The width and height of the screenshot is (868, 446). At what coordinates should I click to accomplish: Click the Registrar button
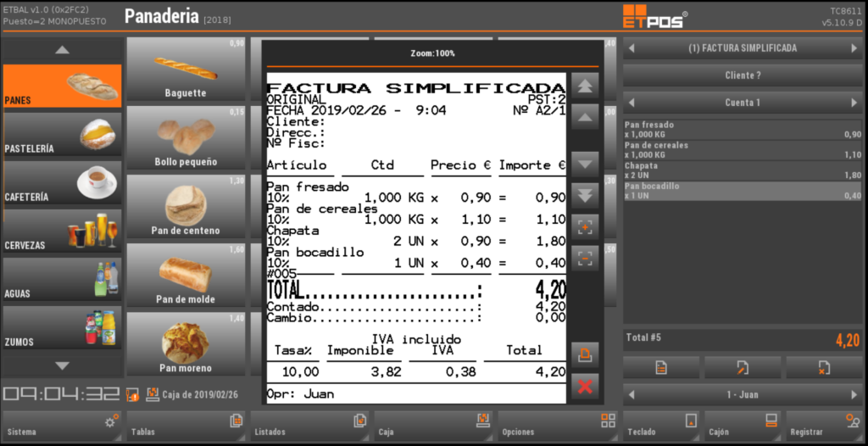pos(824,426)
